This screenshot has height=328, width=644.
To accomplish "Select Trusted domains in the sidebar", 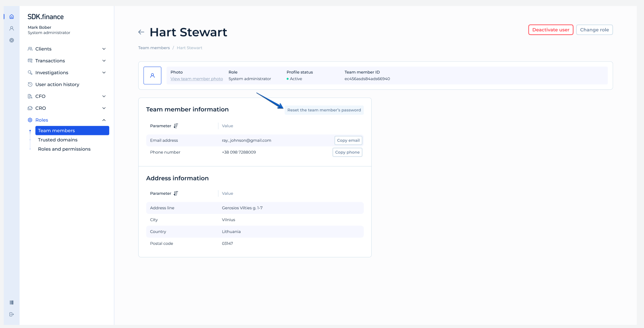I will coord(57,140).
